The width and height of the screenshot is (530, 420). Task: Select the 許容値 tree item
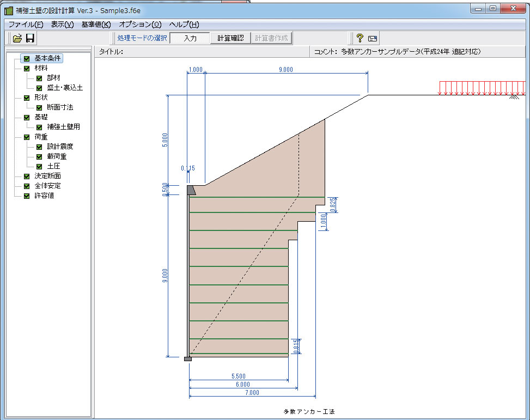coord(44,196)
